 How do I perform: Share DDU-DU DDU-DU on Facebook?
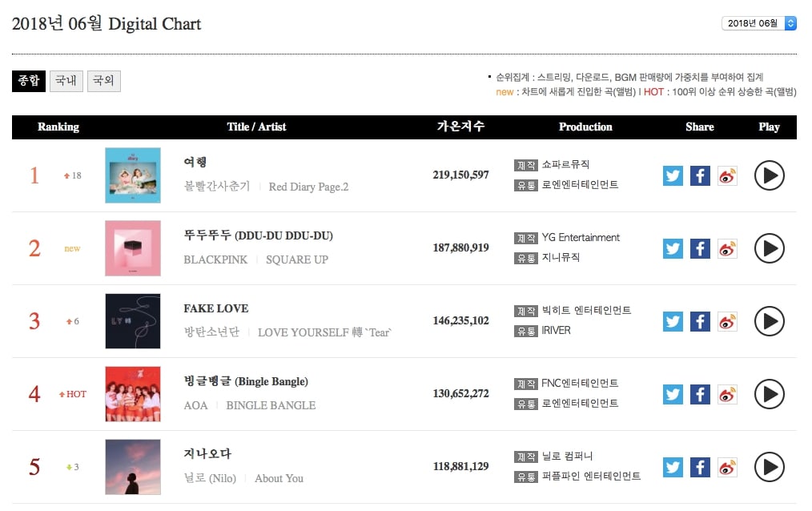point(700,248)
